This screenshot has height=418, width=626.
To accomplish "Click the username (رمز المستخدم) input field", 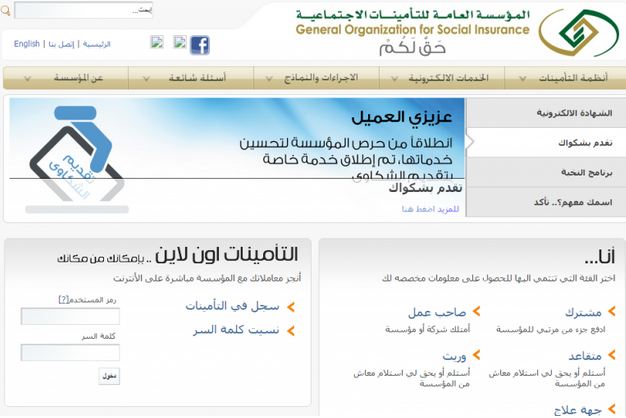I will 56,316.
